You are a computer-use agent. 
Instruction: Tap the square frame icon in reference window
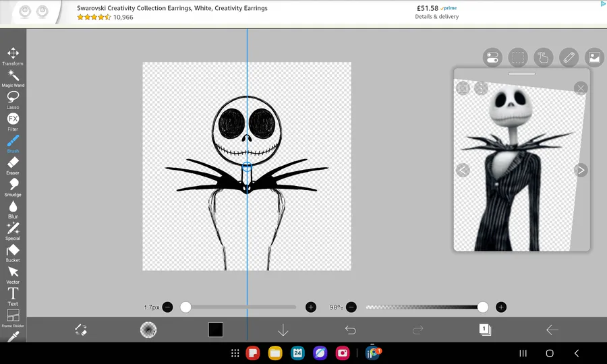pos(463,88)
